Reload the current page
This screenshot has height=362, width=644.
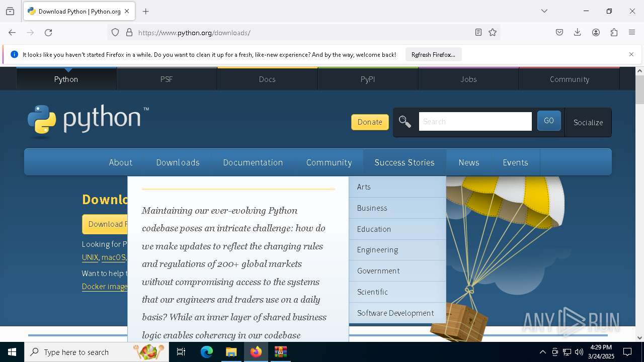point(48,33)
